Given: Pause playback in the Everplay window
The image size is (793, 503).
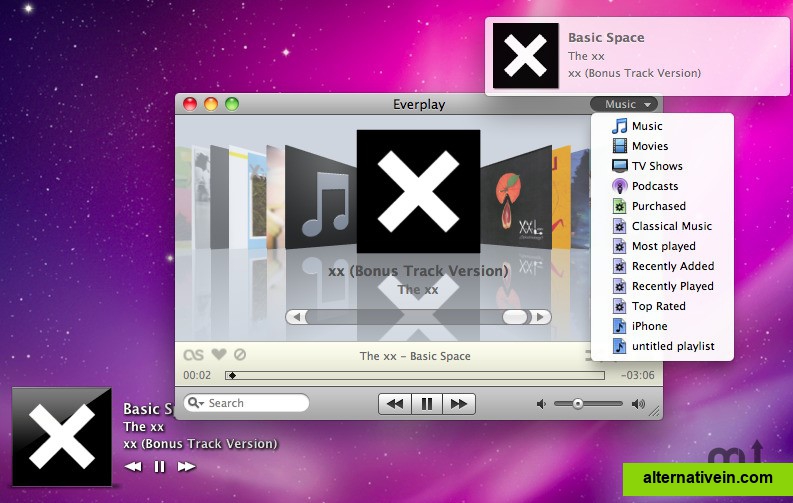Looking at the screenshot, I should (427, 404).
